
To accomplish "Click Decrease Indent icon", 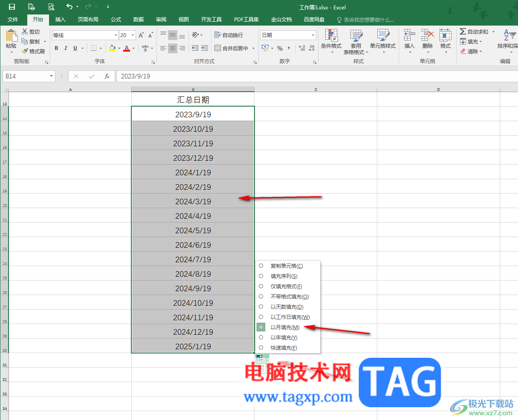I will point(195,48).
